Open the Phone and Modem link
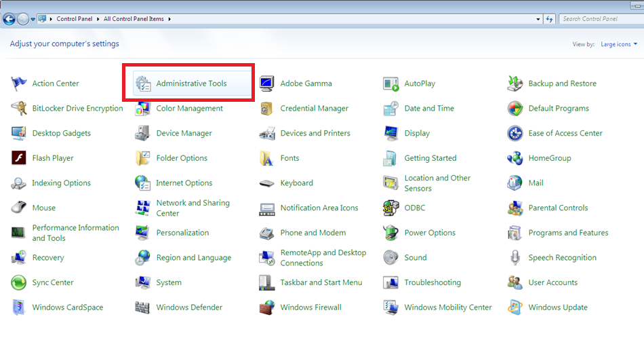 tap(313, 233)
